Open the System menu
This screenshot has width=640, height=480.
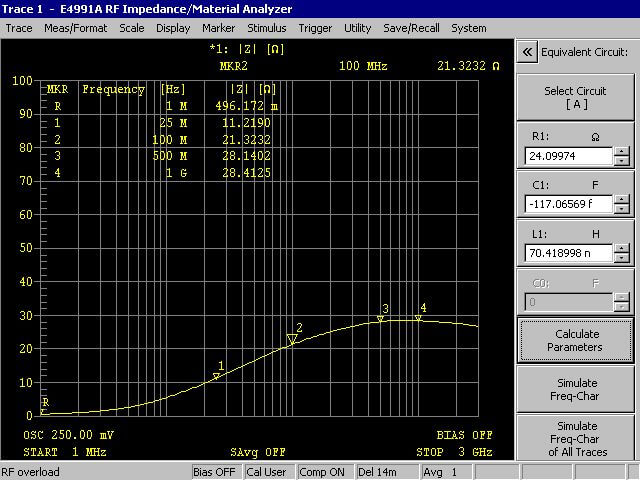click(x=469, y=28)
